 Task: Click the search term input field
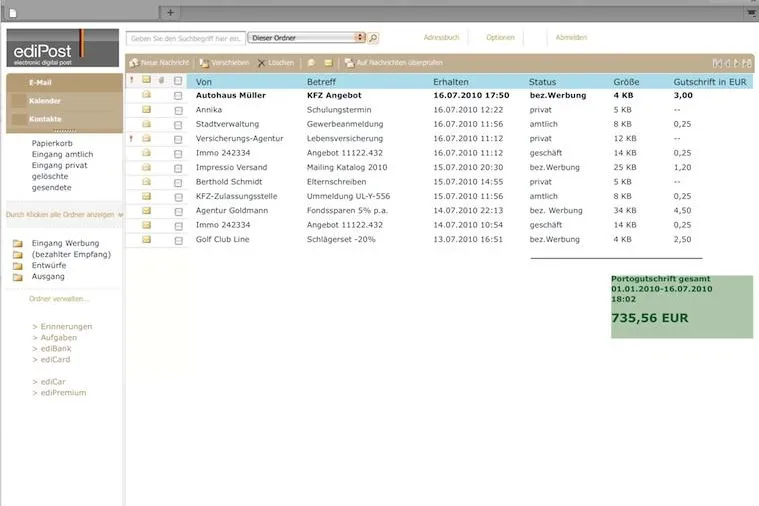pos(185,38)
